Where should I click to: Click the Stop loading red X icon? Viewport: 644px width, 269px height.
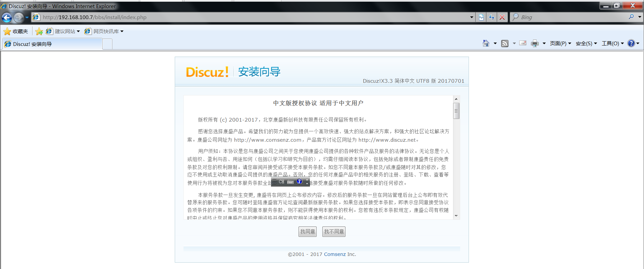coord(502,17)
